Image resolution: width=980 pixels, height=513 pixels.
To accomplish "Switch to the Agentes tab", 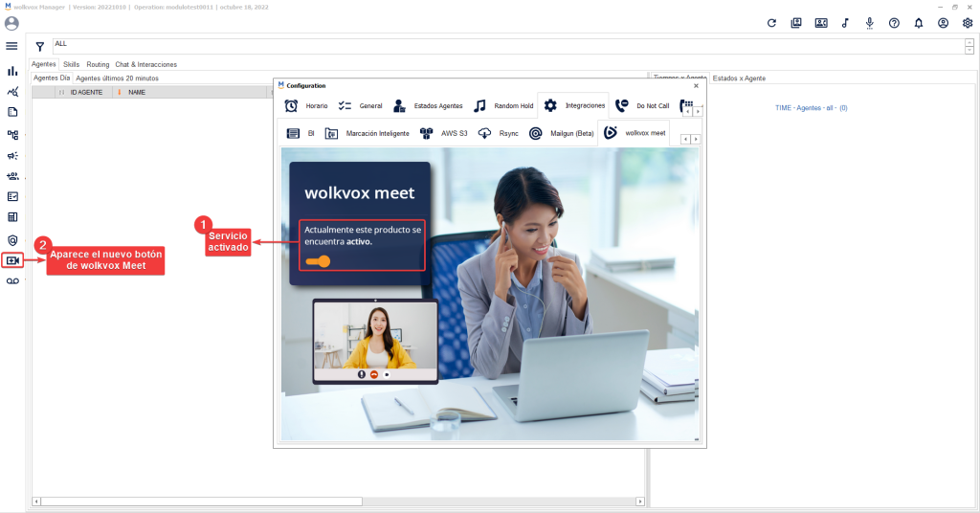I will coord(44,64).
